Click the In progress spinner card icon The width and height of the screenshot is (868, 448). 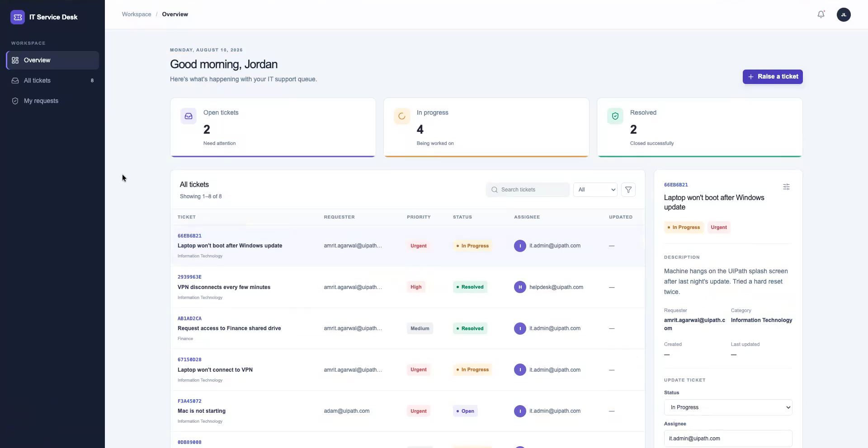coord(402,116)
